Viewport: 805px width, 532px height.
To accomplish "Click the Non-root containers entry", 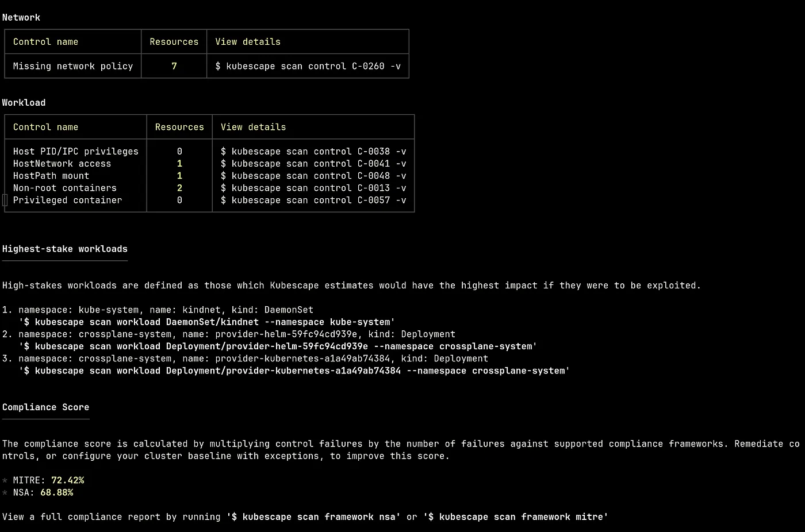I will tap(64, 188).
